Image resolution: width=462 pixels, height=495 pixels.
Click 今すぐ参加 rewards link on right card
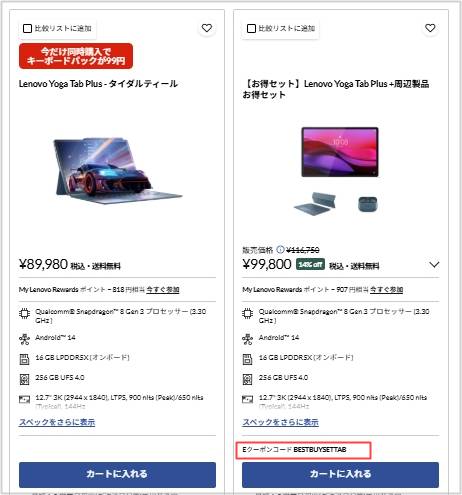point(386,289)
